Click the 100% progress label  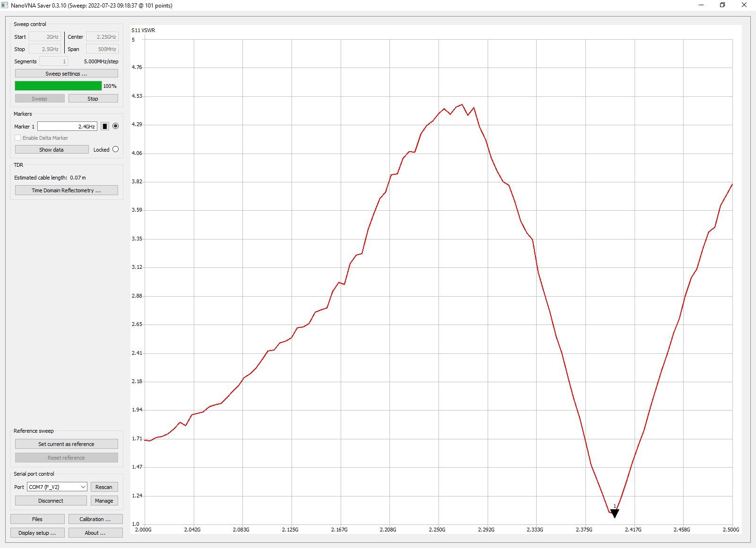click(110, 86)
